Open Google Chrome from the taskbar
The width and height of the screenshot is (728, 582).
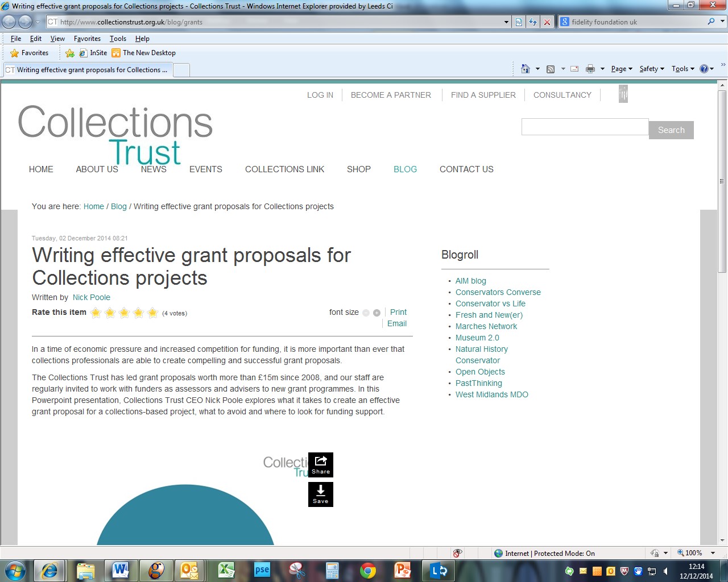[x=368, y=570]
